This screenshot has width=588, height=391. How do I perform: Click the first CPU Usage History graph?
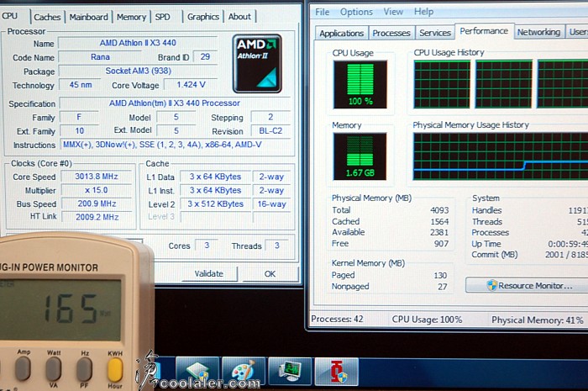point(442,84)
